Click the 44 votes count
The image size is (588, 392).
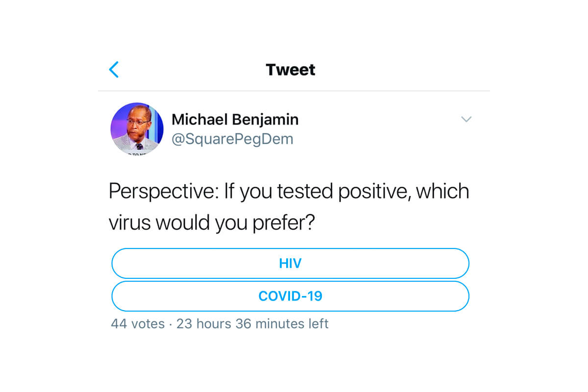click(x=138, y=324)
